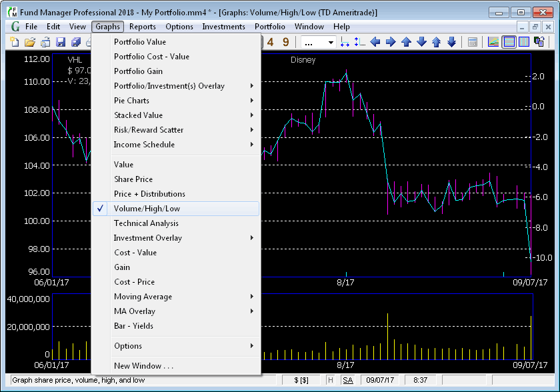The image size is (560, 392).
Task: Expand the graph Options submenu
Action: [x=176, y=345]
